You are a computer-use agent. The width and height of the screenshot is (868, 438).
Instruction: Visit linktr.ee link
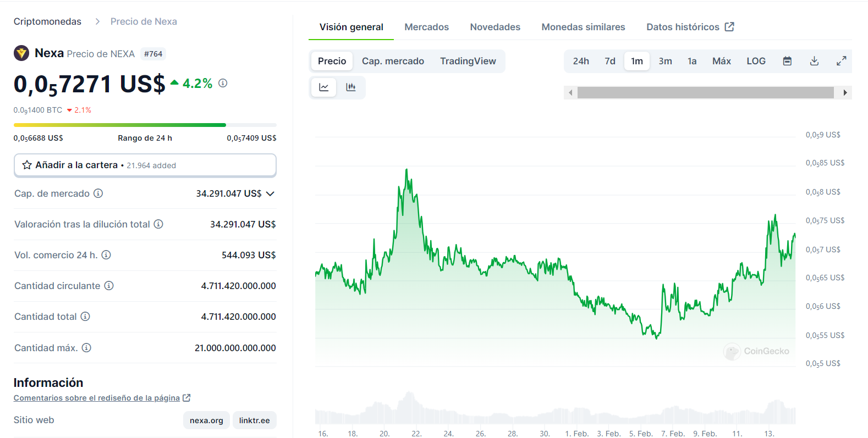pos(254,420)
